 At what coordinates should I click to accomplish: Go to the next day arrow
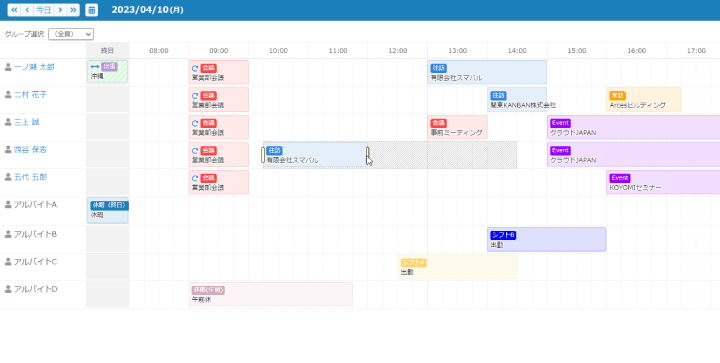click(x=60, y=10)
